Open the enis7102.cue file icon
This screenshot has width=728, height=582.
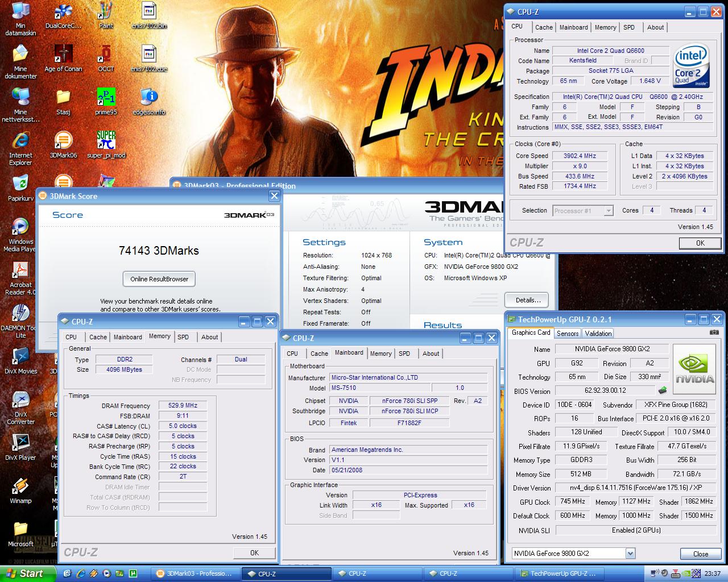(x=149, y=59)
